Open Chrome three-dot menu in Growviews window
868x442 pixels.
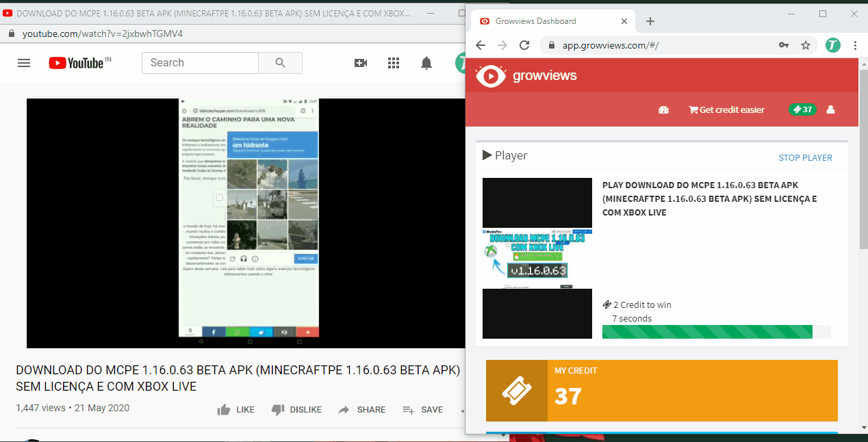(x=855, y=45)
